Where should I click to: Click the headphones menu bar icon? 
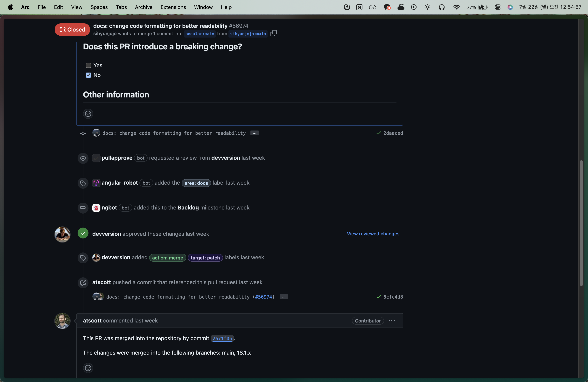pos(442,7)
